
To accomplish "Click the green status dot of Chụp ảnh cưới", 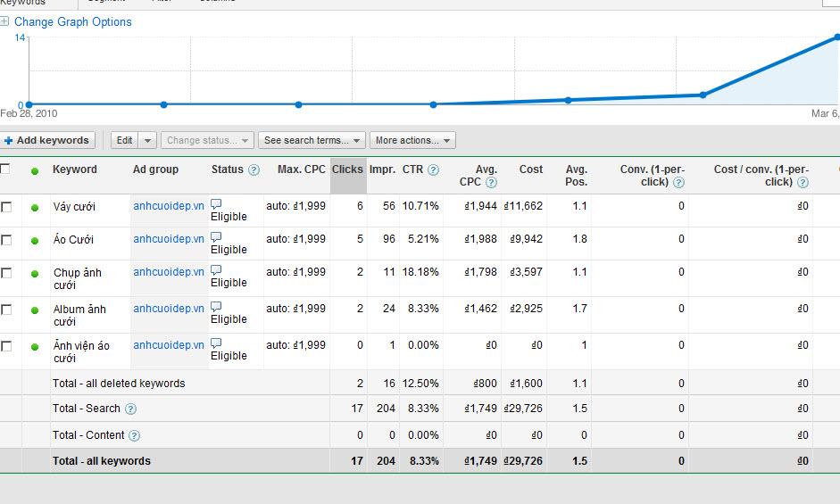I will pyautogui.click(x=35, y=274).
